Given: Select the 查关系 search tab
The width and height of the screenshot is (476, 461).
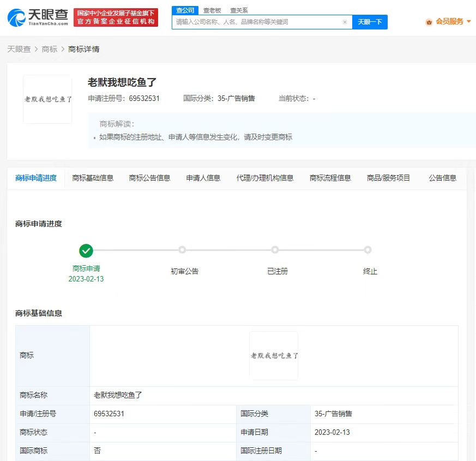Looking at the screenshot, I should point(239,10).
